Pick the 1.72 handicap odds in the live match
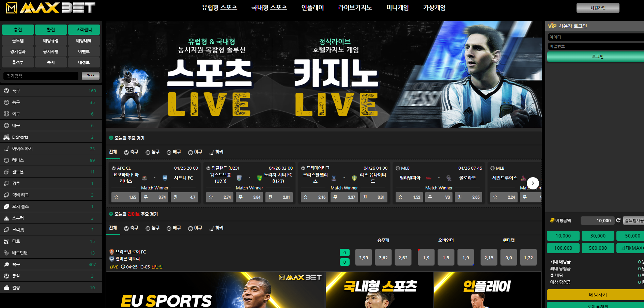 pos(528,258)
